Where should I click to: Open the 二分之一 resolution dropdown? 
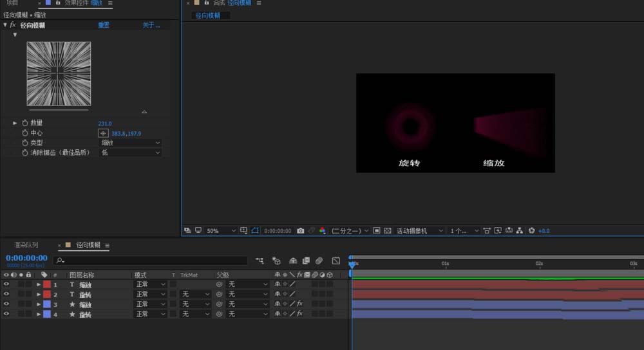pyautogui.click(x=350, y=230)
